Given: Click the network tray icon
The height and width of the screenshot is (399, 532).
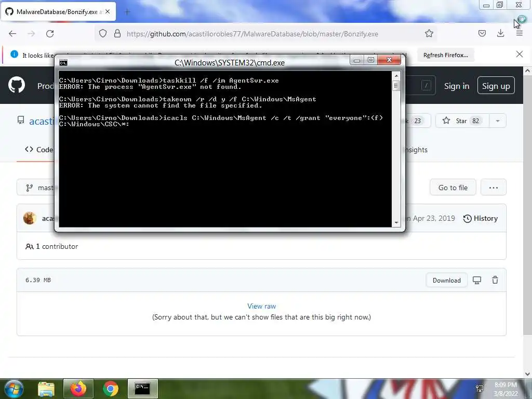Looking at the screenshot, I should coord(480,389).
